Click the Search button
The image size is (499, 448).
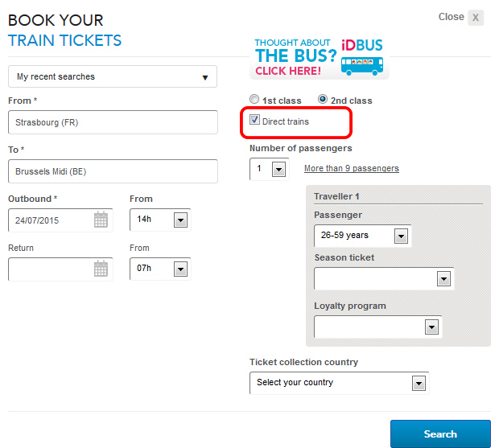[x=440, y=434]
